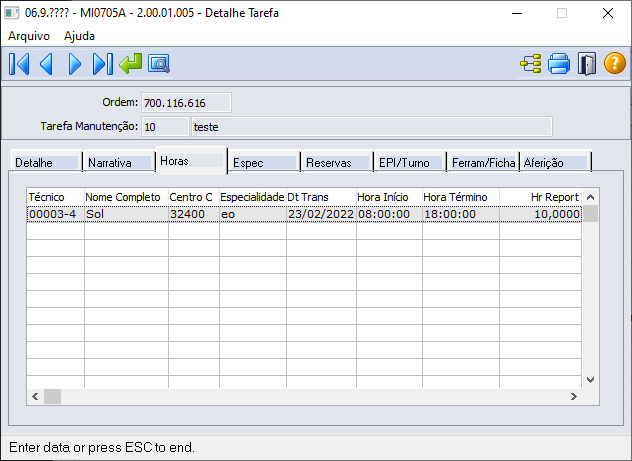
Task: Click the Tarefa Manutenção number field
Action: click(165, 127)
